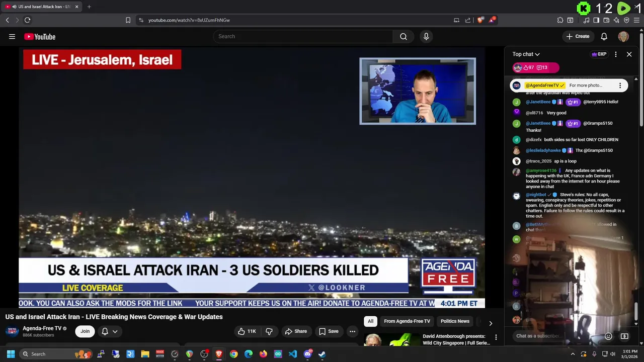Launch Firefox from the taskbar
644x362 pixels.
click(x=263, y=354)
